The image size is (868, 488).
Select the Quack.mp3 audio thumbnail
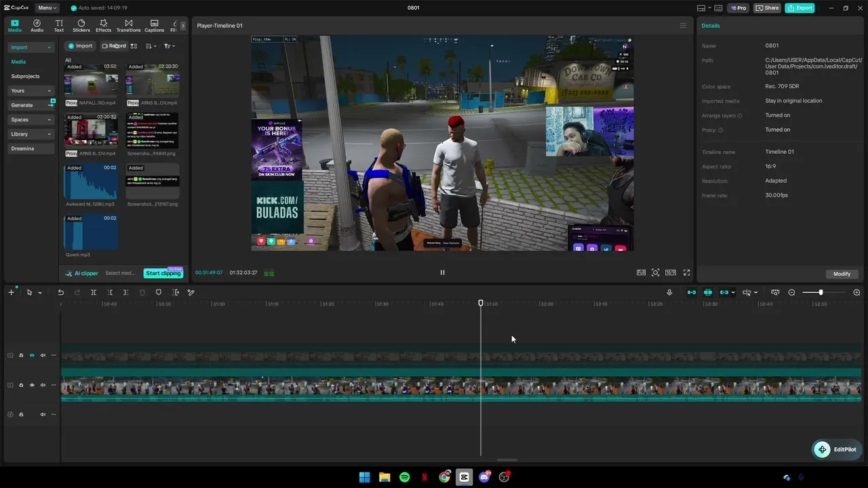[x=91, y=232]
